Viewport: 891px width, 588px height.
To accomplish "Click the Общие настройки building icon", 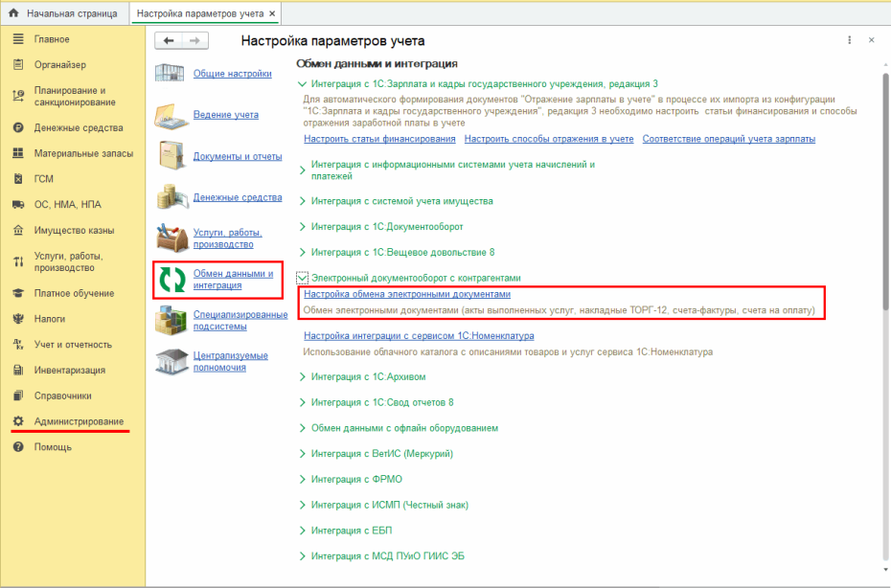I will click(170, 74).
